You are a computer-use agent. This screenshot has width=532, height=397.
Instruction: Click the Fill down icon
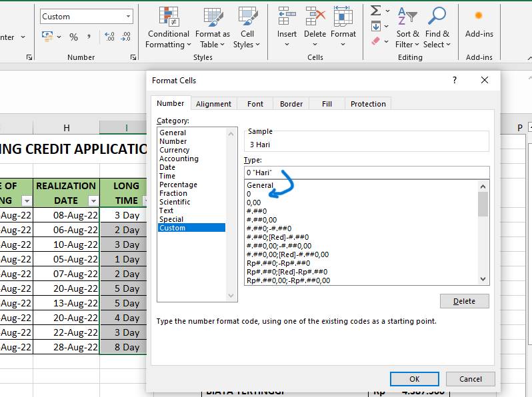(375, 26)
